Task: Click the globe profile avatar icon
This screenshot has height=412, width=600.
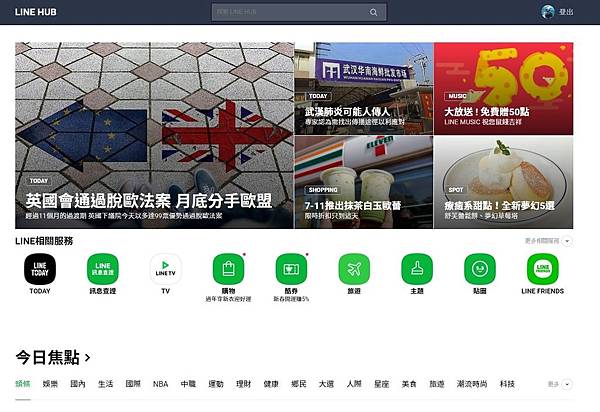Action: [548, 12]
